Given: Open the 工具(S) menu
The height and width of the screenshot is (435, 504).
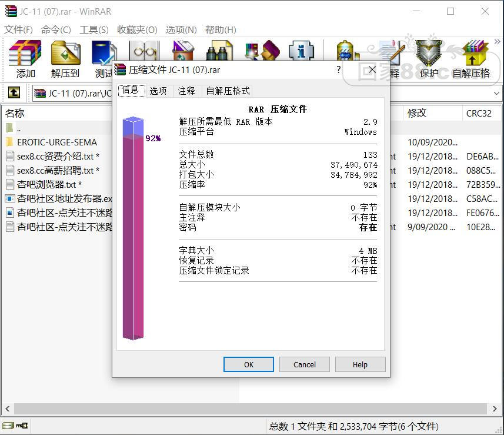Looking at the screenshot, I should coord(94,30).
